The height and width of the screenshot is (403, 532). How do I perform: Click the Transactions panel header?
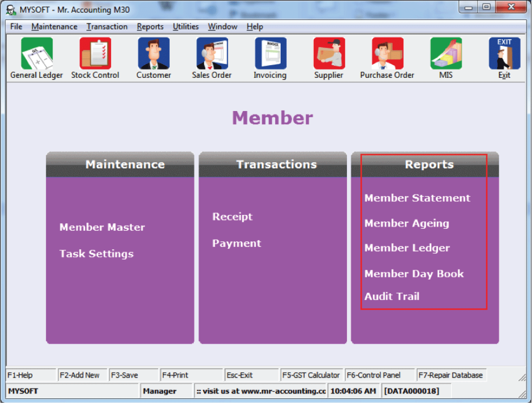click(x=273, y=164)
